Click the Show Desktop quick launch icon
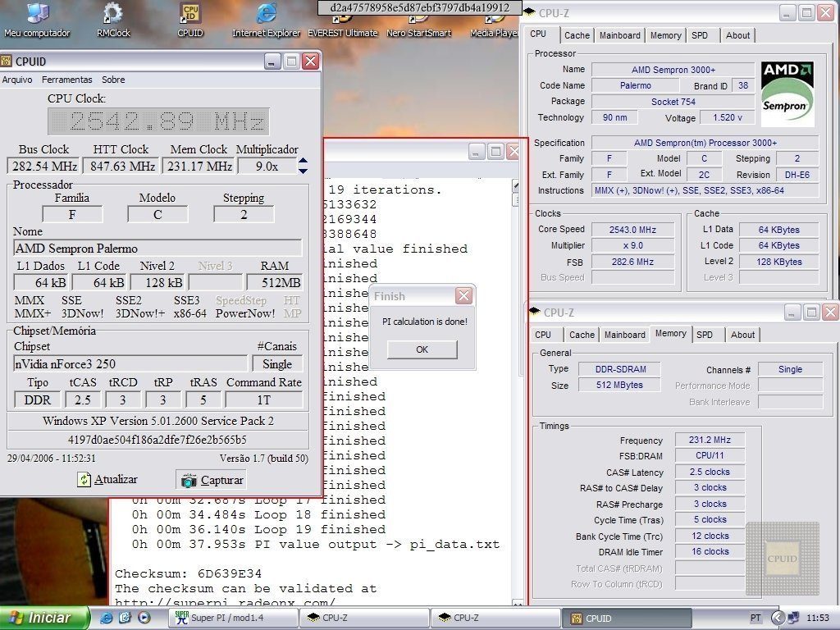Screen dimensions: 840x630 click(x=125, y=618)
